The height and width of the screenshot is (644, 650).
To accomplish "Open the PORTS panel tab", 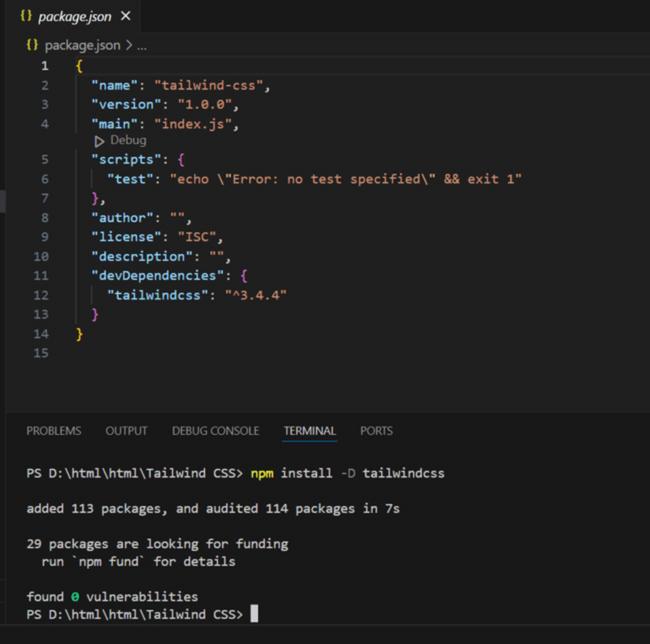I will pyautogui.click(x=376, y=431).
